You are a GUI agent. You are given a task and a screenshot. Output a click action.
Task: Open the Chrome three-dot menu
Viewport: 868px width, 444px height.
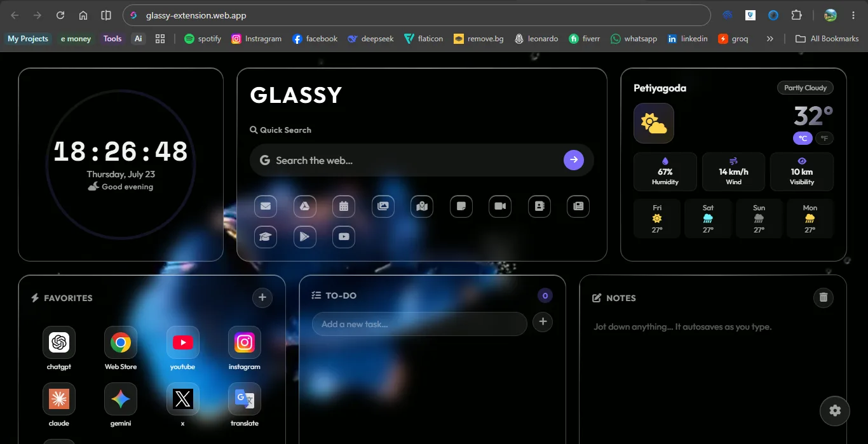pyautogui.click(x=853, y=15)
